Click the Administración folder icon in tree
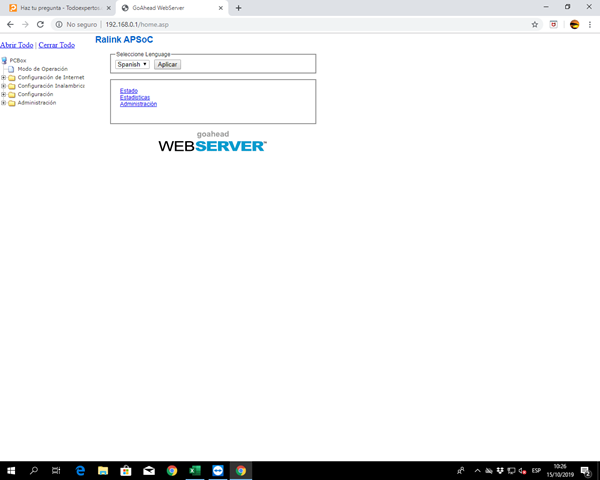 12,103
